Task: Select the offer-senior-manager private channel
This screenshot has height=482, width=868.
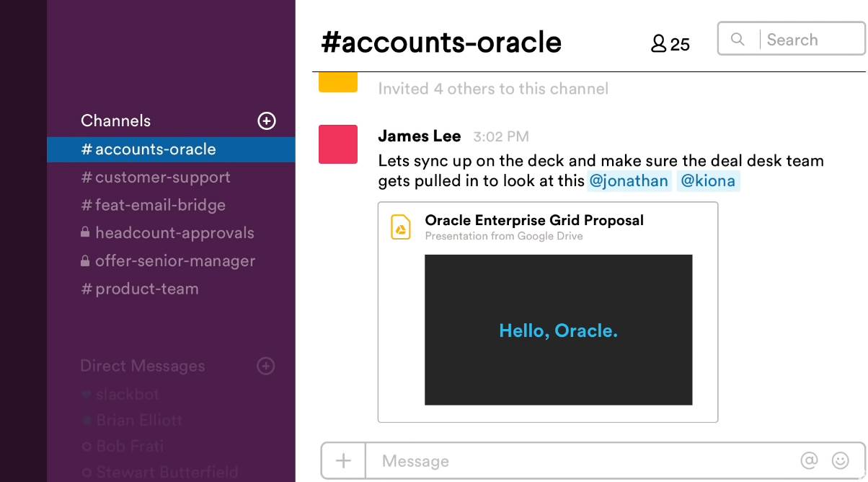Action: (174, 261)
